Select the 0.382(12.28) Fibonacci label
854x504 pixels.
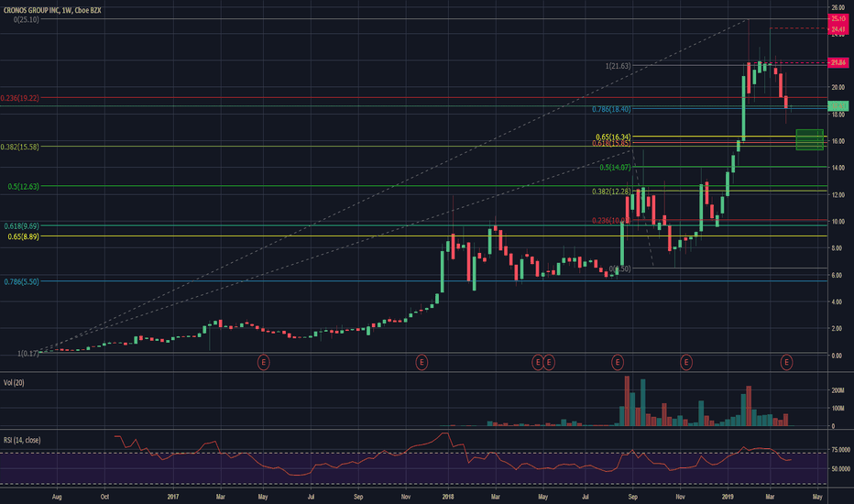tap(611, 192)
